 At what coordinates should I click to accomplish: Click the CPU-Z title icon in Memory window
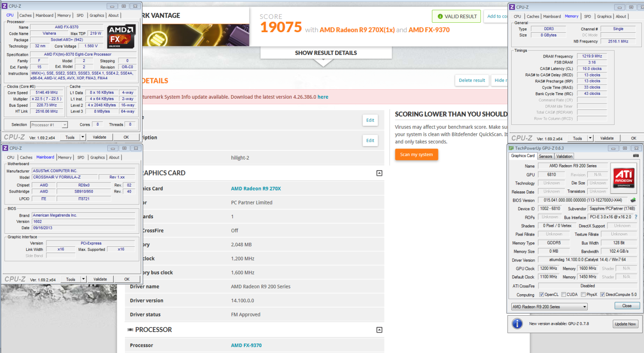click(512, 7)
